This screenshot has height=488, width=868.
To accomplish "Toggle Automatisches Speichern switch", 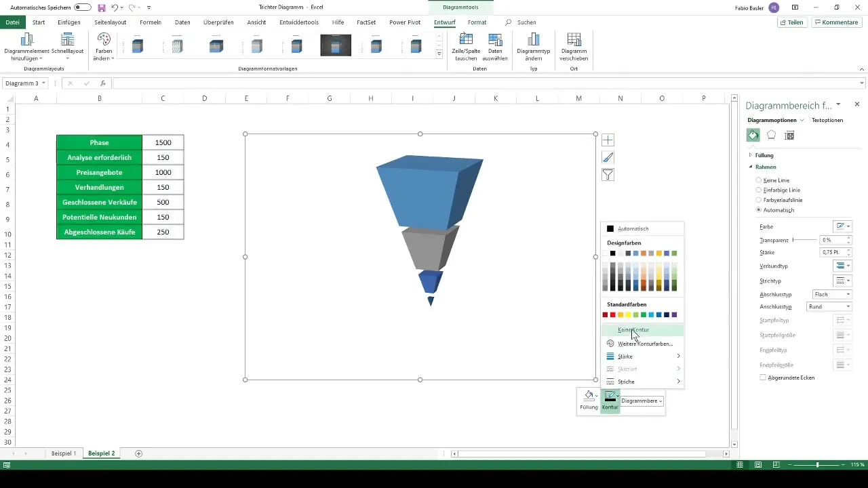I will (x=83, y=7).
